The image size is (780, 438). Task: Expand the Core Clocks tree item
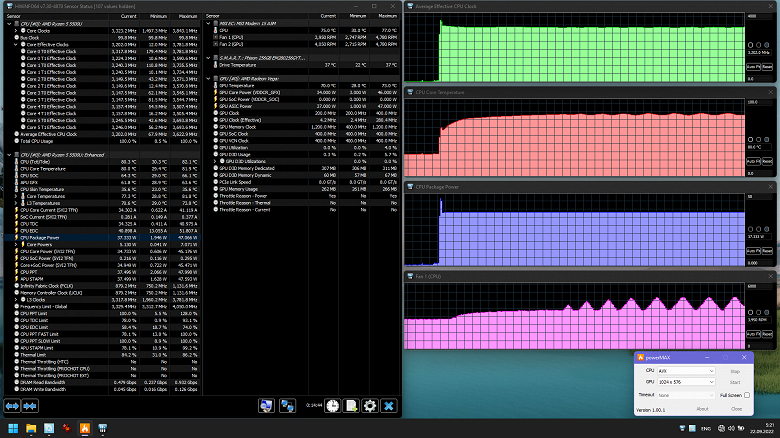(x=17, y=31)
